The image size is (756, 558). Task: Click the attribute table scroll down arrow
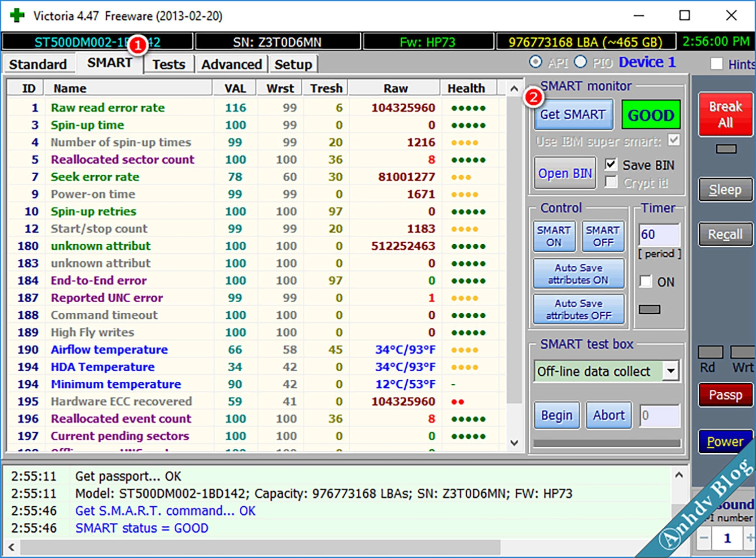coord(514,443)
